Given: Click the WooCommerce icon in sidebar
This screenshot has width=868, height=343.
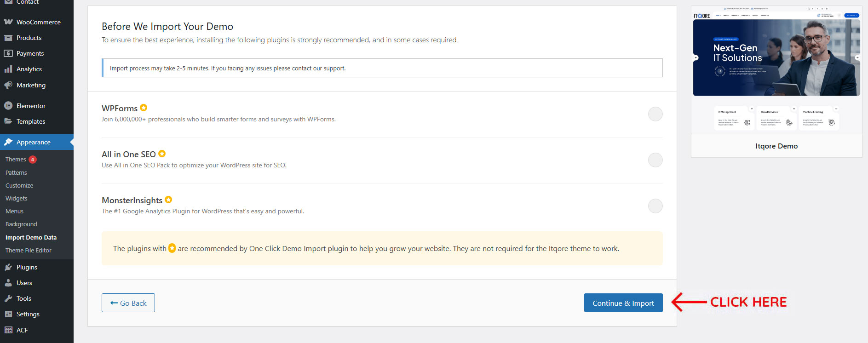Looking at the screenshot, I should pyautogui.click(x=8, y=22).
